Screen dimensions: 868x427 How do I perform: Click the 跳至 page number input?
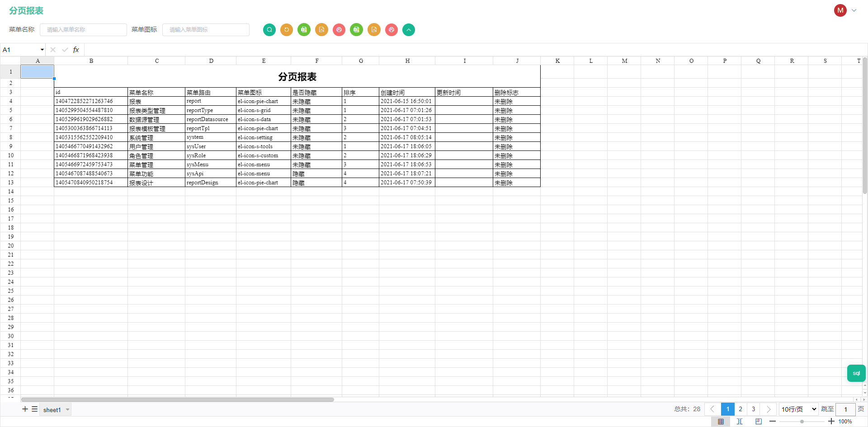pos(845,409)
